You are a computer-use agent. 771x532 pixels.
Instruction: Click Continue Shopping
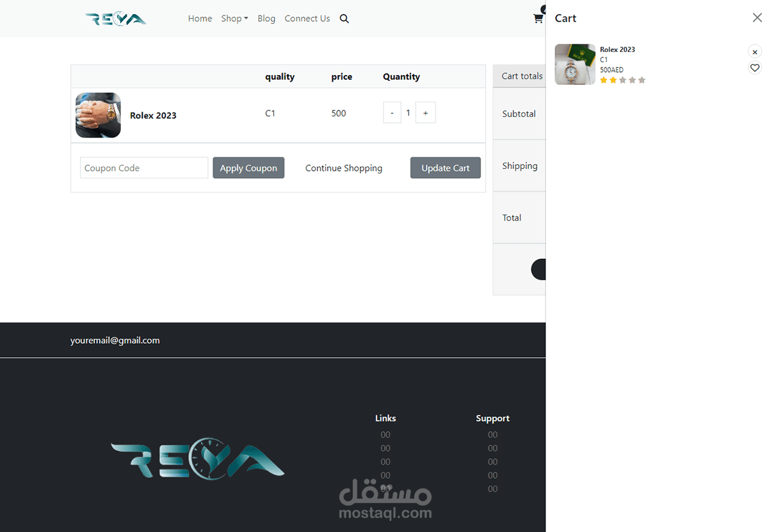pos(344,168)
